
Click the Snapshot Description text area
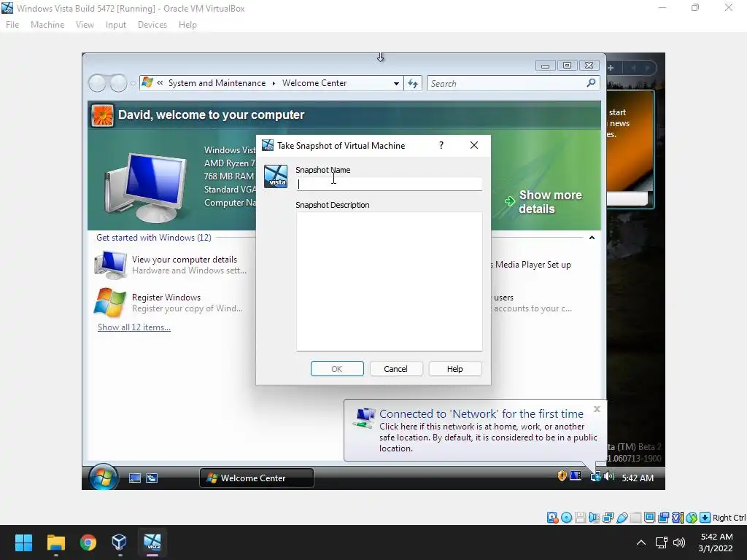coord(390,281)
